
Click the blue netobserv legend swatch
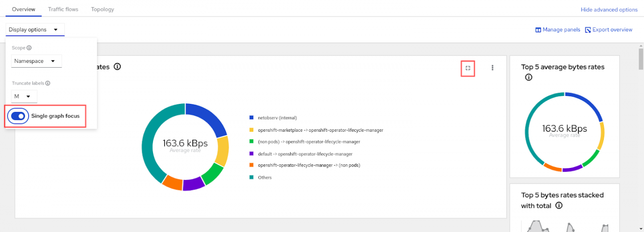[x=252, y=118]
